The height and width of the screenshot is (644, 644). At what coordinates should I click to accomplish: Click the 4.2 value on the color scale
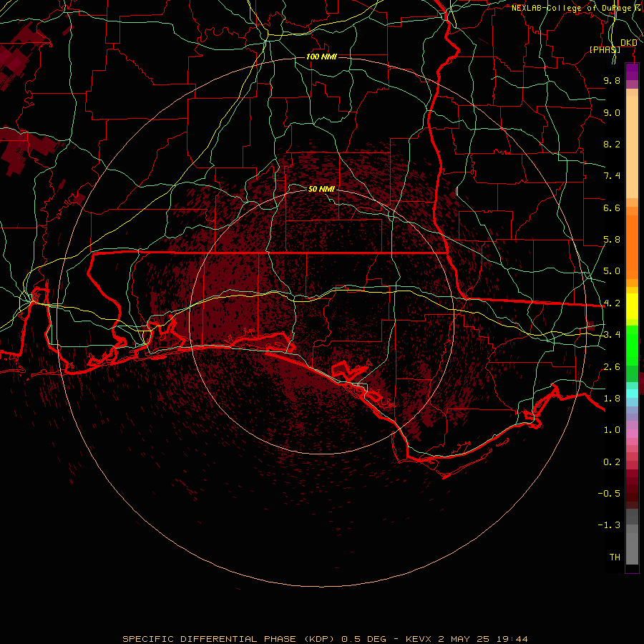pyautogui.click(x=612, y=303)
